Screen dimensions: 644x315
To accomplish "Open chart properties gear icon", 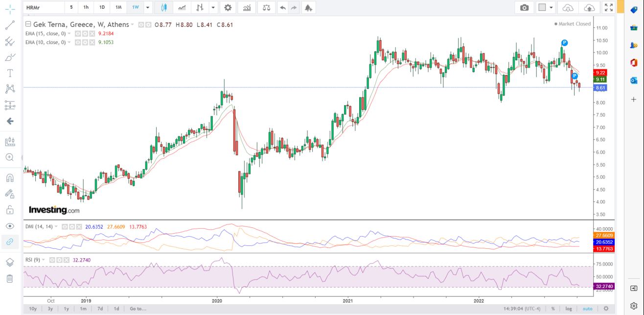I will click(228, 7).
